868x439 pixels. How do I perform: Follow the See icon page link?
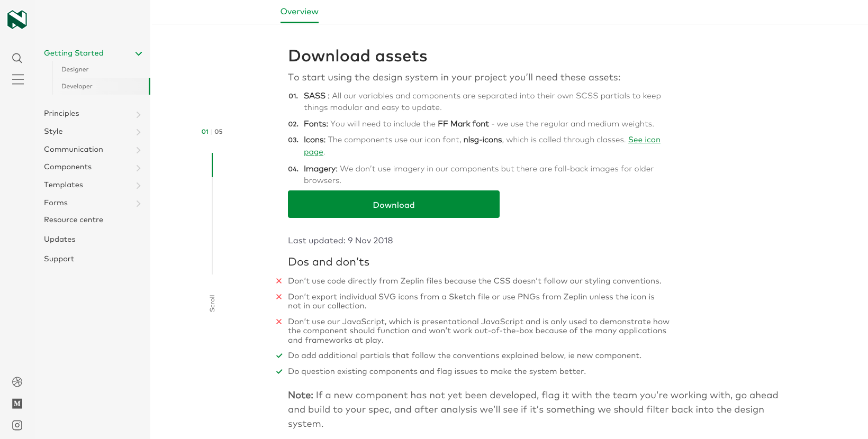(x=644, y=140)
